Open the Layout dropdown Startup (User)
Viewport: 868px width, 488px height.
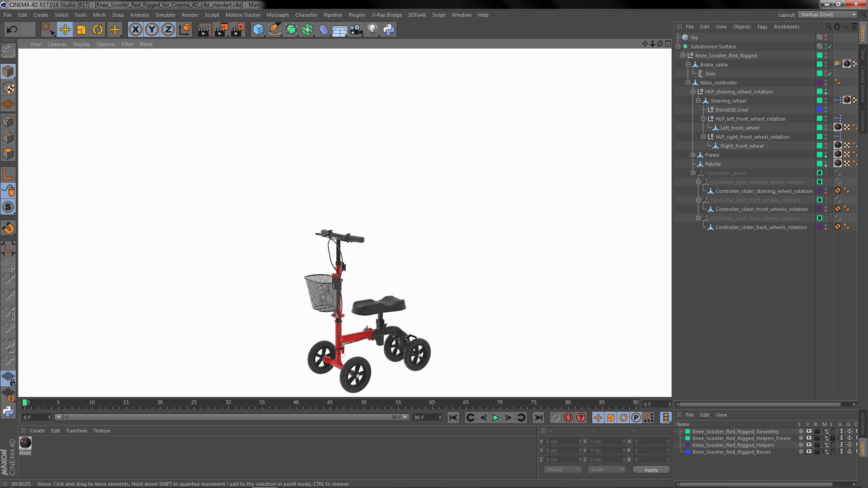pos(827,14)
